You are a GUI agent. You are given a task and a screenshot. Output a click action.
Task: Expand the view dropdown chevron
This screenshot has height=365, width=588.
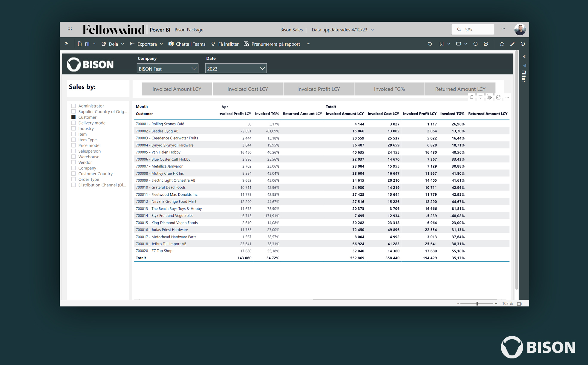(x=465, y=44)
